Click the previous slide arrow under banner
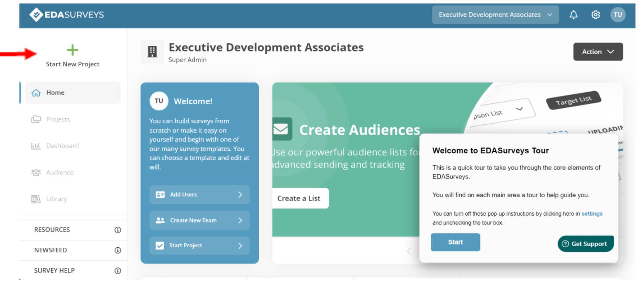 409,251
